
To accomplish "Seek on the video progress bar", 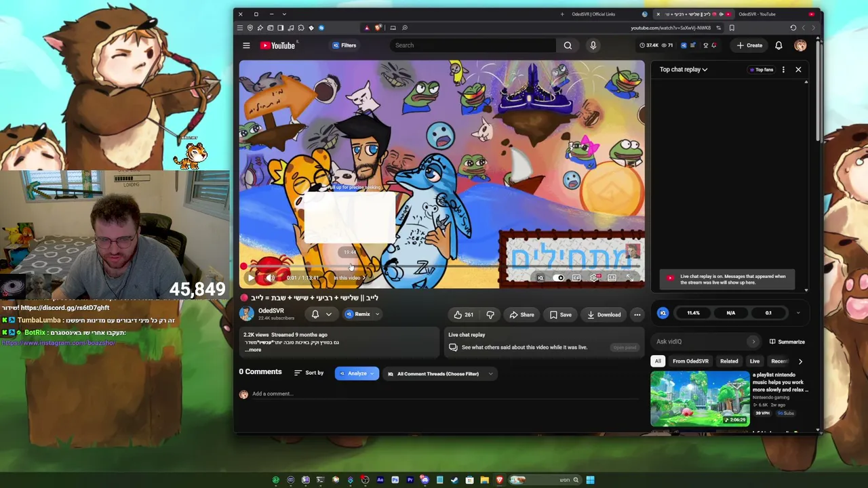I will point(441,267).
